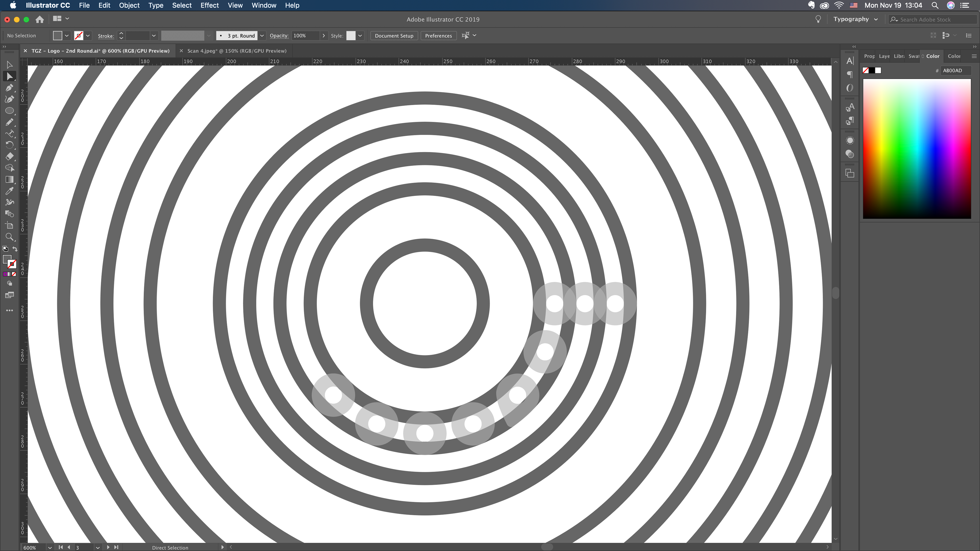Select the Gradient tool

(9, 180)
